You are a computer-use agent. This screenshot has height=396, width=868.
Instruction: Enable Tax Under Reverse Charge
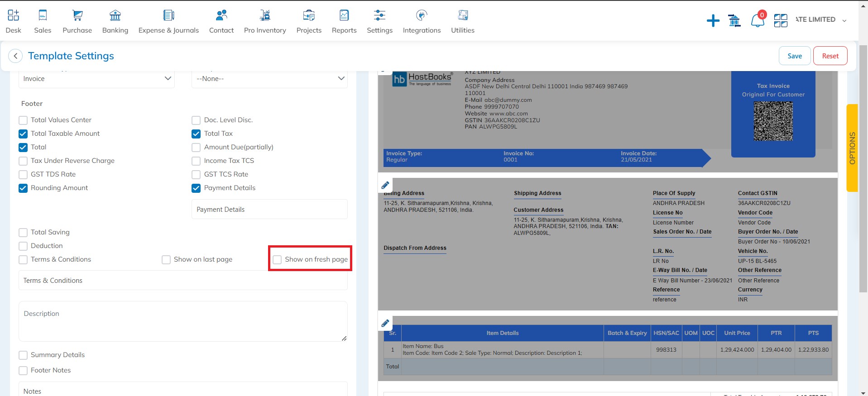[x=23, y=161]
